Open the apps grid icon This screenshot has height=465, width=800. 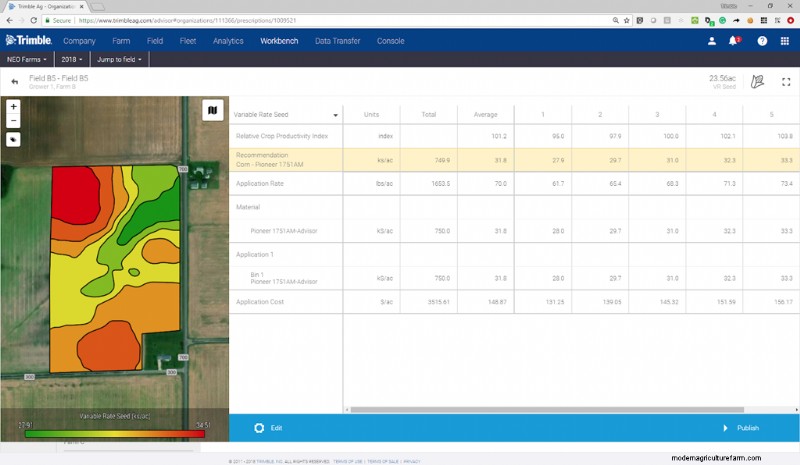tap(785, 41)
